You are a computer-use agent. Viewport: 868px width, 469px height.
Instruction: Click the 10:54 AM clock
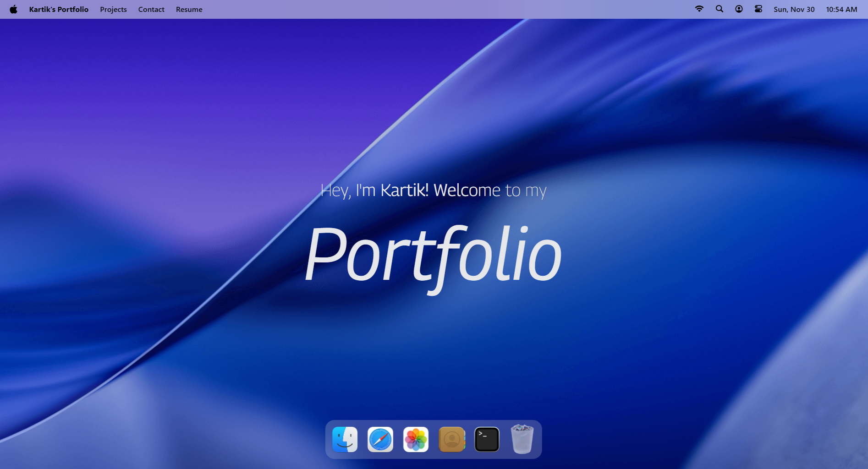coord(841,10)
